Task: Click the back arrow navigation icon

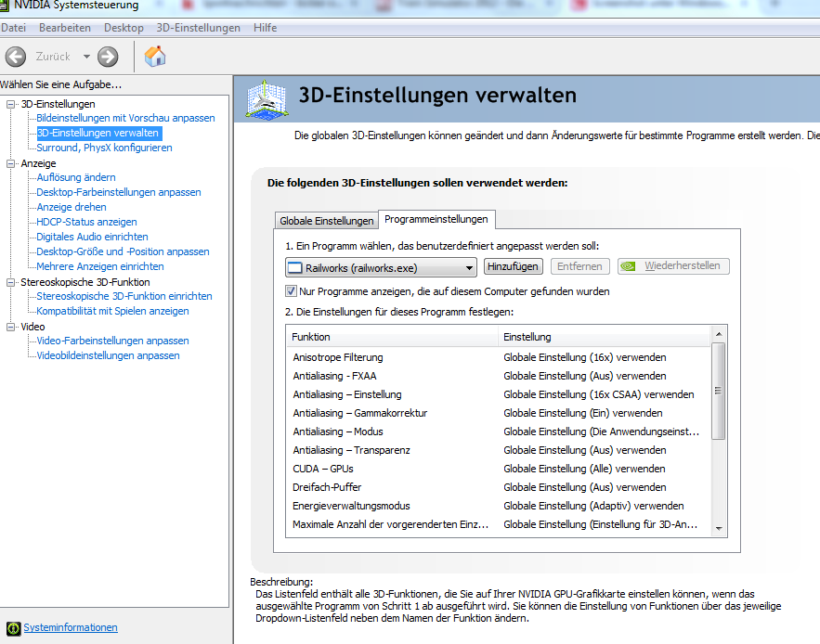Action: [x=16, y=57]
